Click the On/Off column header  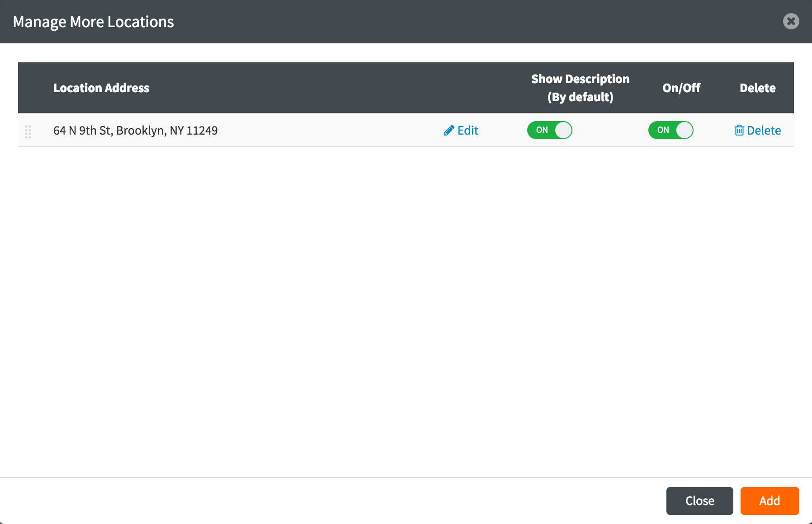[x=681, y=88]
